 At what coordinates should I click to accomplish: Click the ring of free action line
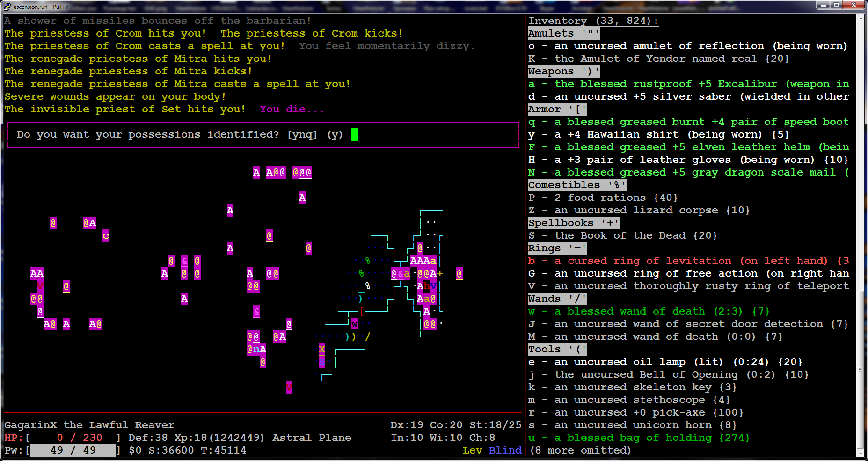pyautogui.click(x=689, y=273)
